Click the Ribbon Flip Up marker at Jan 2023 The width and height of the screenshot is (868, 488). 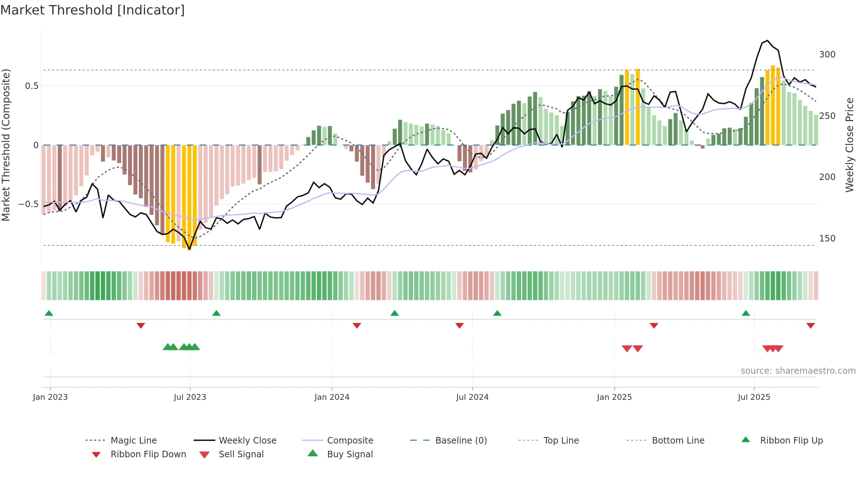49,313
